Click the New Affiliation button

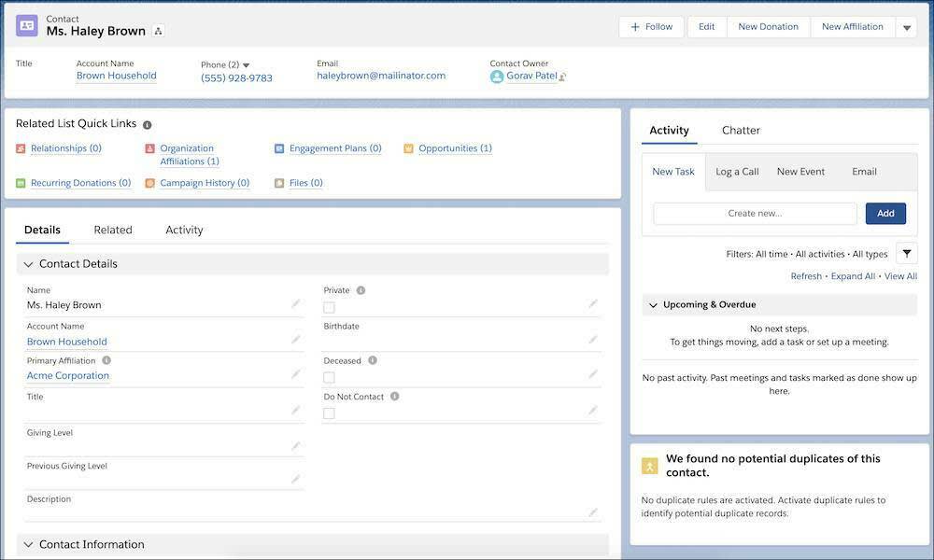click(853, 27)
